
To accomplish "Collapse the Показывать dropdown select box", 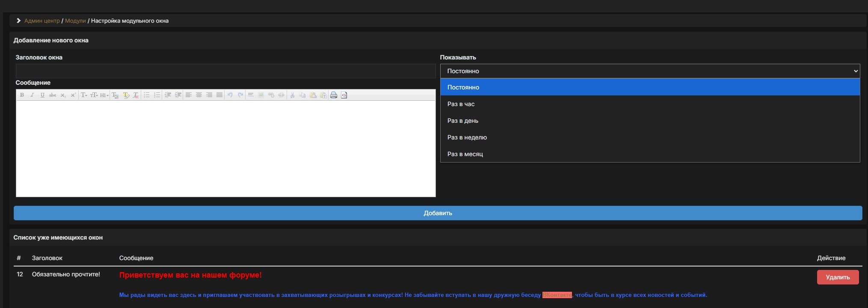I will pos(649,71).
